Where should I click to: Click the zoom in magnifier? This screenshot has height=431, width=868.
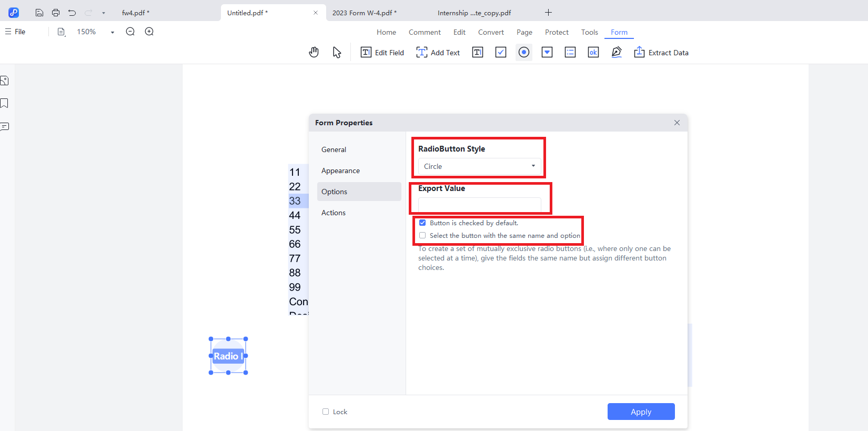click(x=149, y=32)
